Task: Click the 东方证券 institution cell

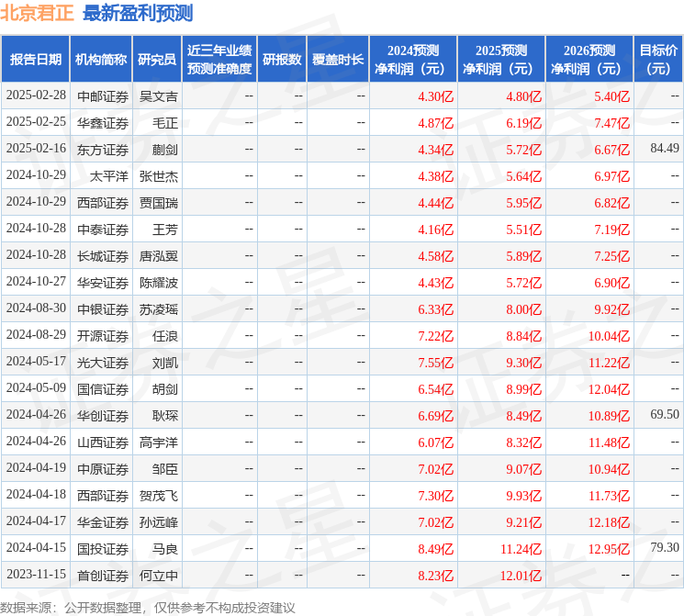Action: 103,150
